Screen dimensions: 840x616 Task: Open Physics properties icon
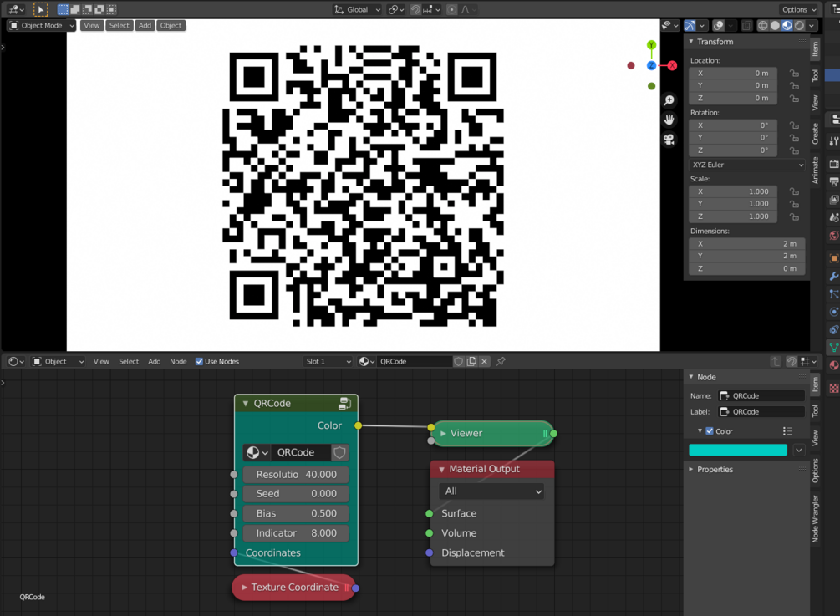(834, 312)
